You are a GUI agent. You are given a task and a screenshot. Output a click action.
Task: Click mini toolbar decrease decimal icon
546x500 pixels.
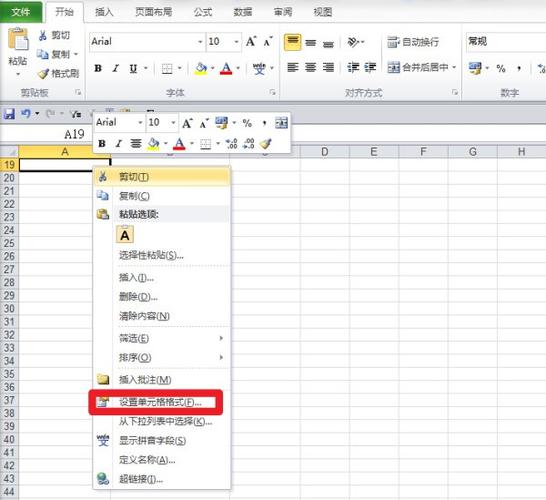tap(248, 143)
